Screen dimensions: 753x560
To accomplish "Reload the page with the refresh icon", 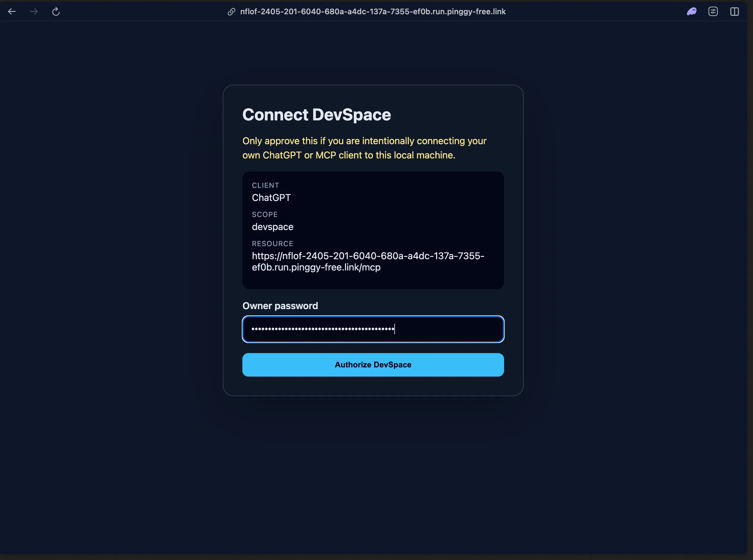I will pos(56,12).
